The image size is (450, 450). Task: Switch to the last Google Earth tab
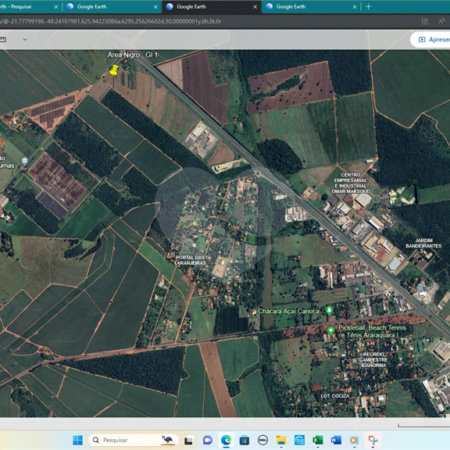[311, 7]
